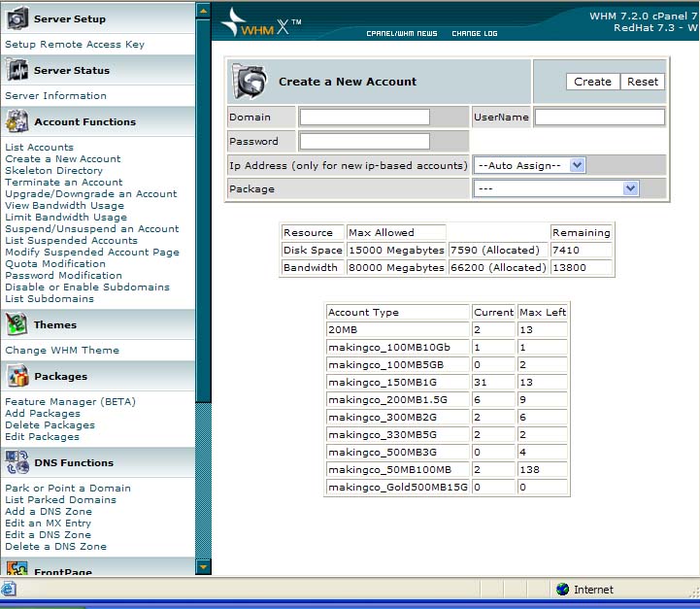Click the Account Functions section icon
The height and width of the screenshot is (609, 700).
click(17, 121)
